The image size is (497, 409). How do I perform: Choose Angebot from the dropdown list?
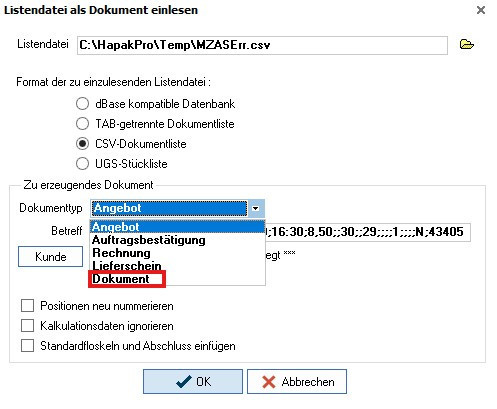tap(177, 227)
